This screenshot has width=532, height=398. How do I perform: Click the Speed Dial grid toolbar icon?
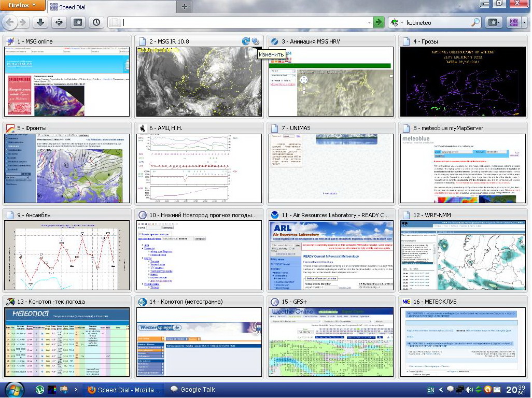513,22
